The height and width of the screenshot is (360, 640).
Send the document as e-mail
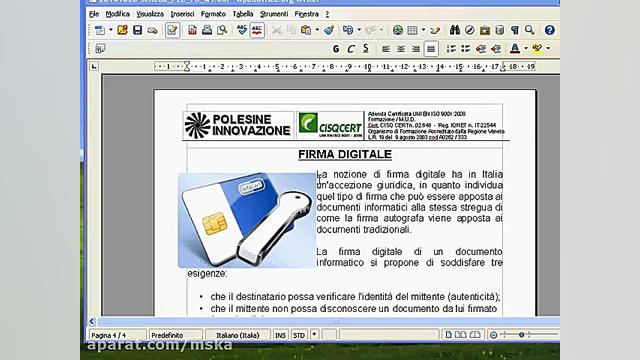[153, 30]
